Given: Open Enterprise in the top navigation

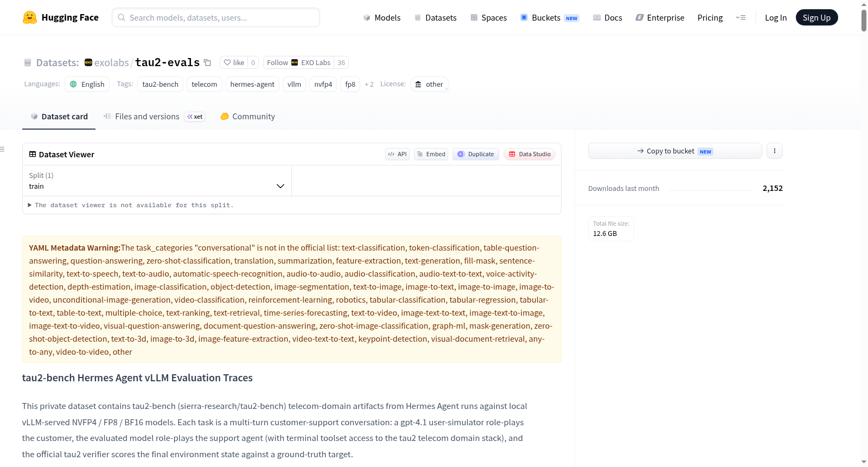Looking at the screenshot, I should point(660,17).
